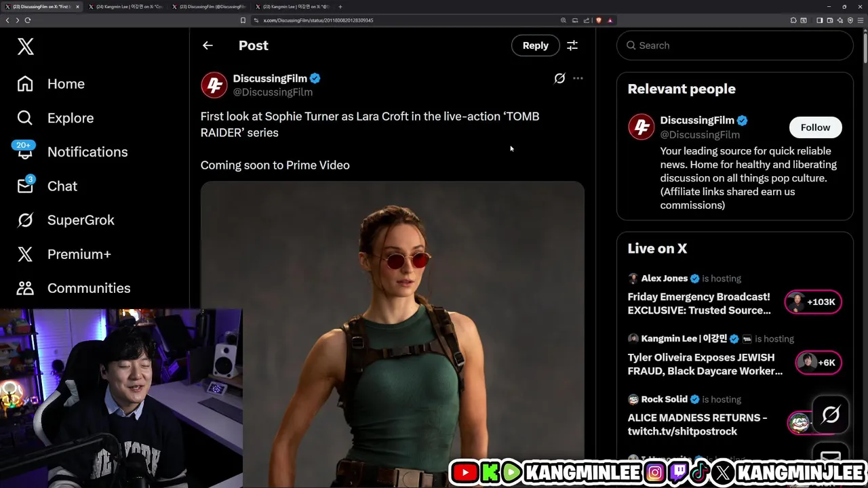Screen dimensions: 868x488
Task: Go to the X logo home icon
Action: pos(25,46)
